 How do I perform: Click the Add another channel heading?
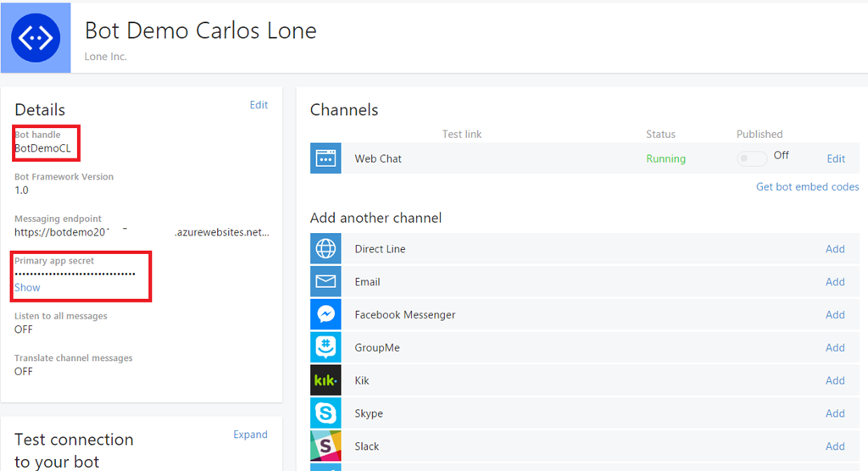click(376, 218)
